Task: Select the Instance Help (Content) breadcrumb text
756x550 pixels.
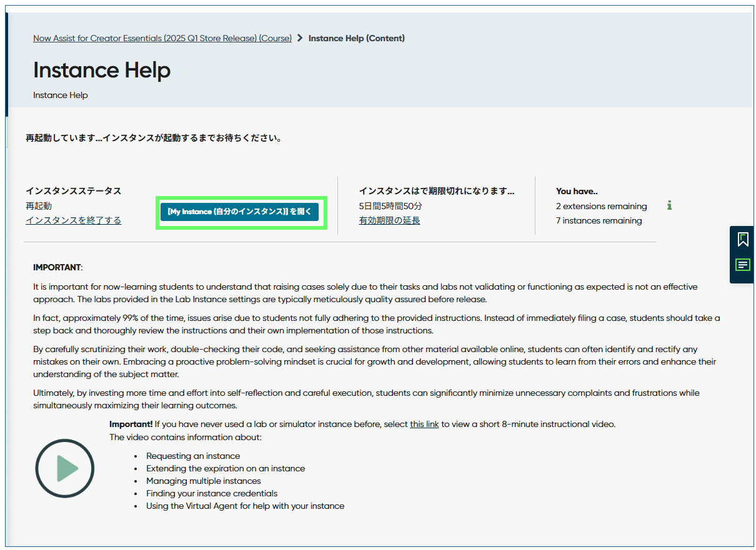Action: [x=357, y=38]
